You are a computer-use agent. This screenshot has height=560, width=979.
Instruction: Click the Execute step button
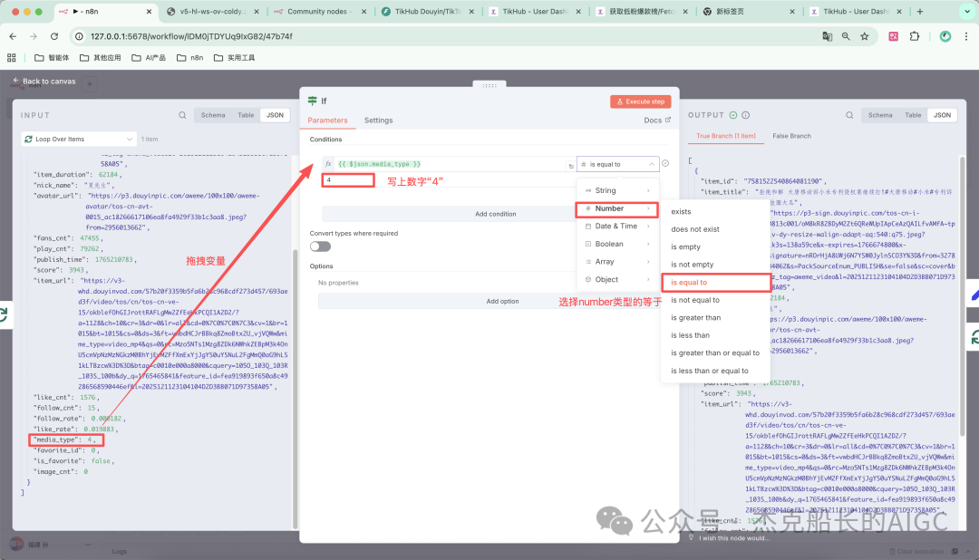point(640,101)
